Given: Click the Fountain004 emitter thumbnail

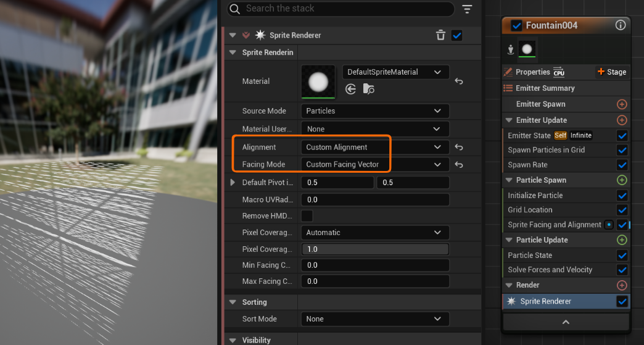Looking at the screenshot, I should tap(527, 50).
